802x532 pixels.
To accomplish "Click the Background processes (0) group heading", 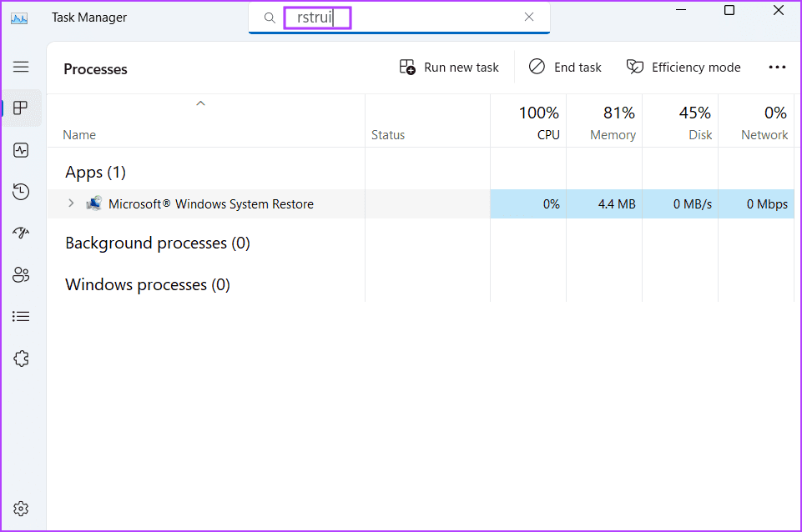I will pos(158,243).
